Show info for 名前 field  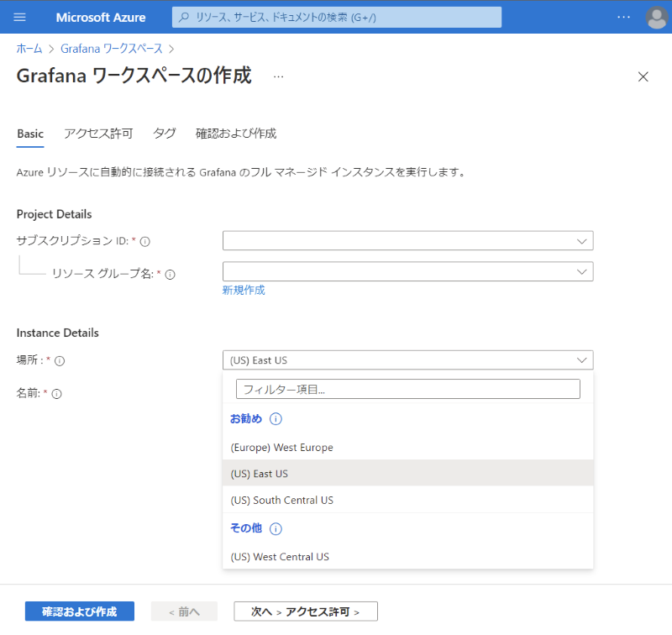(56, 394)
